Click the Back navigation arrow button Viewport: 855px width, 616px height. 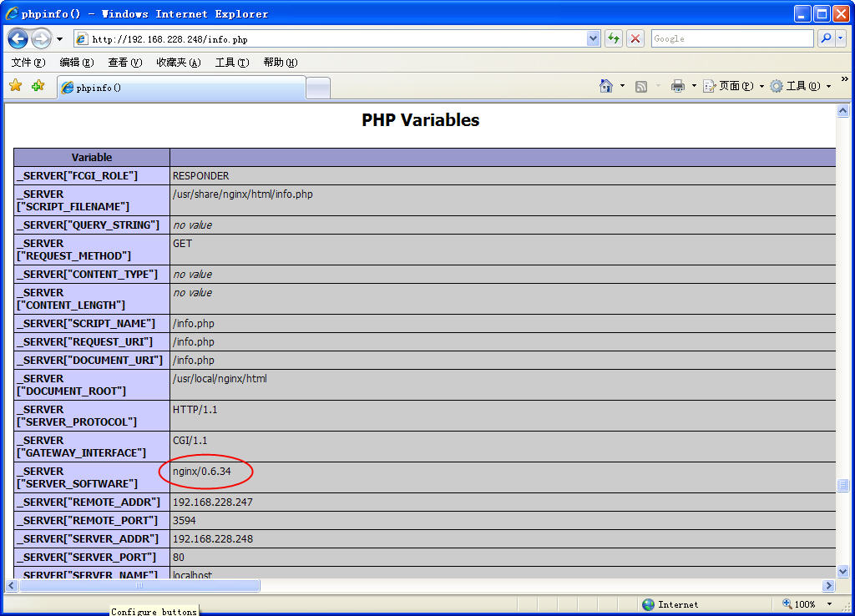pyautogui.click(x=18, y=38)
